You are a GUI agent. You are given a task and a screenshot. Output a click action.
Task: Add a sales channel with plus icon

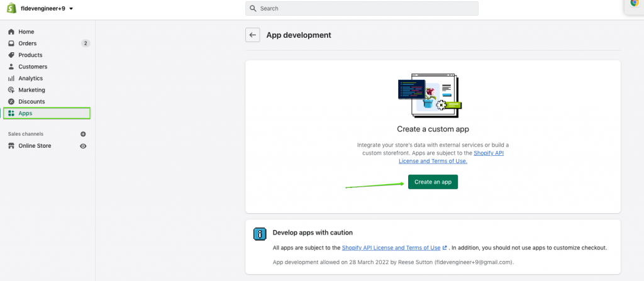83,134
